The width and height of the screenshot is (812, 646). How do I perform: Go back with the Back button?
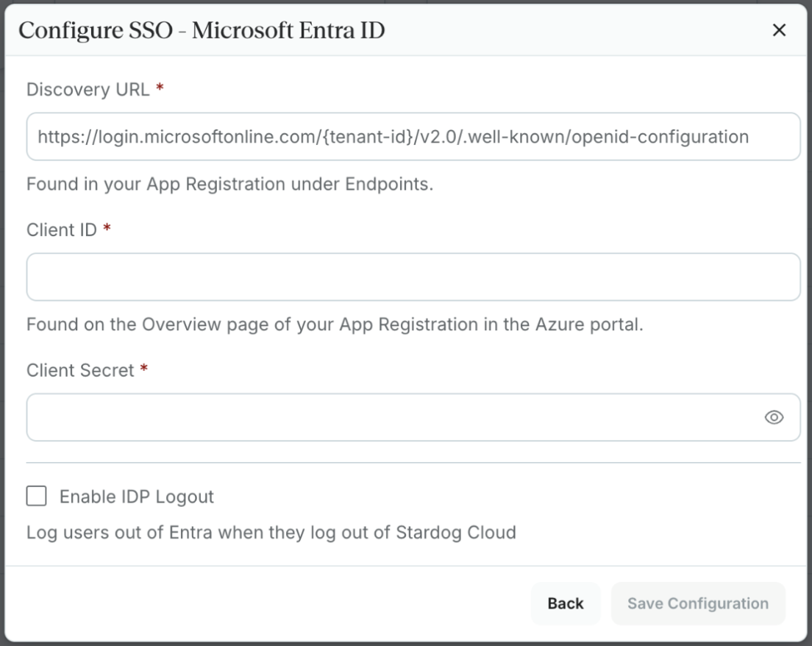point(566,603)
